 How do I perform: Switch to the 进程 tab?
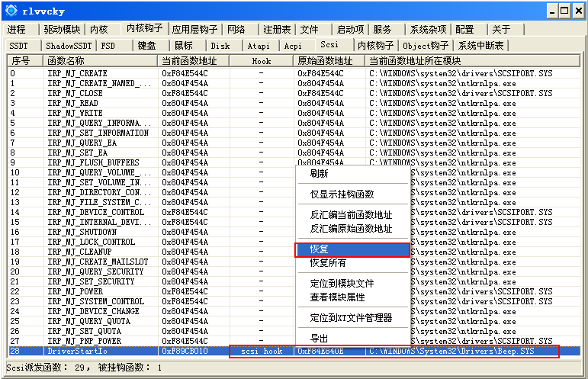coord(17,30)
